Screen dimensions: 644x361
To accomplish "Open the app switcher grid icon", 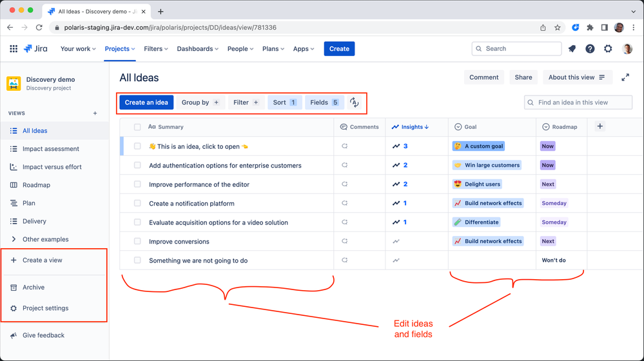I will pyautogui.click(x=14, y=48).
